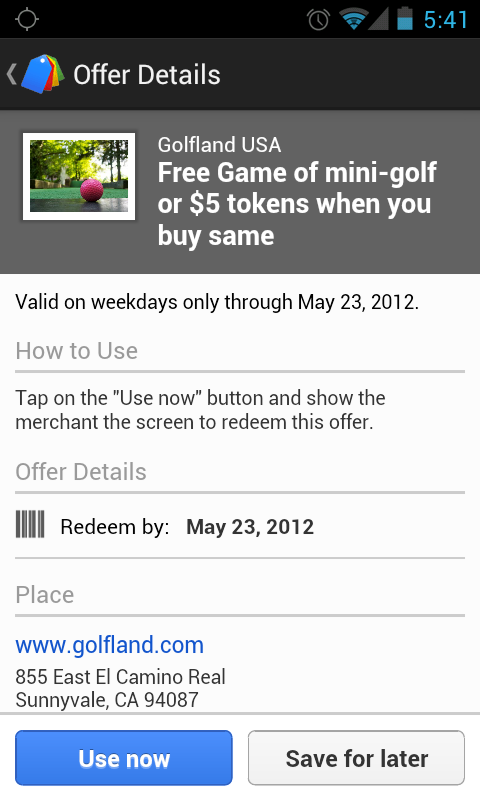This screenshot has height=800, width=480.
Task: Tap the barcode icon beside Redeem by
Action: (x=30, y=524)
